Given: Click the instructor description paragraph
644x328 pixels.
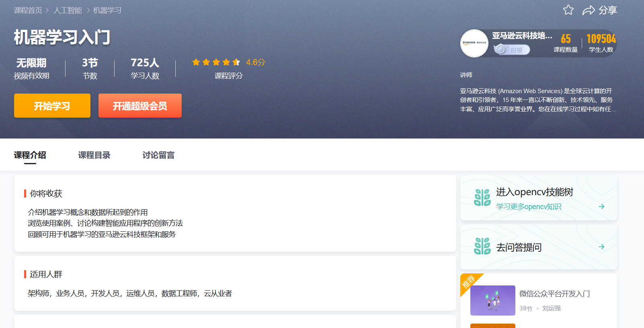Looking at the screenshot, I should [538, 100].
